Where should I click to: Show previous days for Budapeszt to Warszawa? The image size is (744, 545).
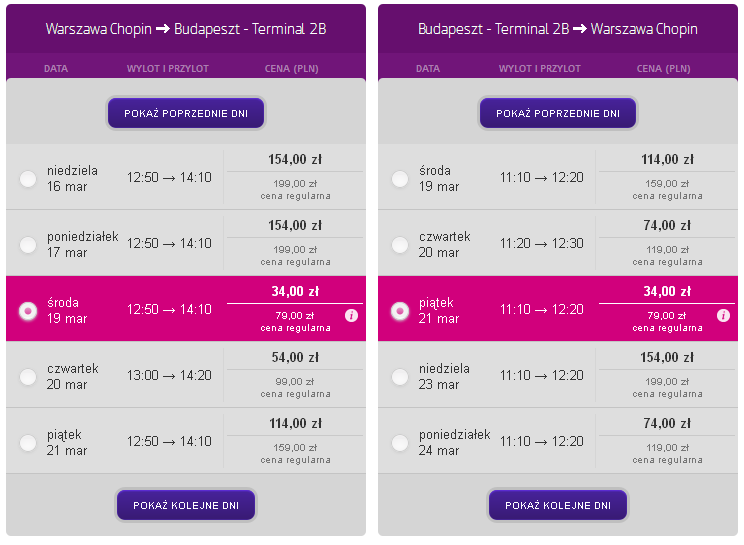tap(558, 113)
